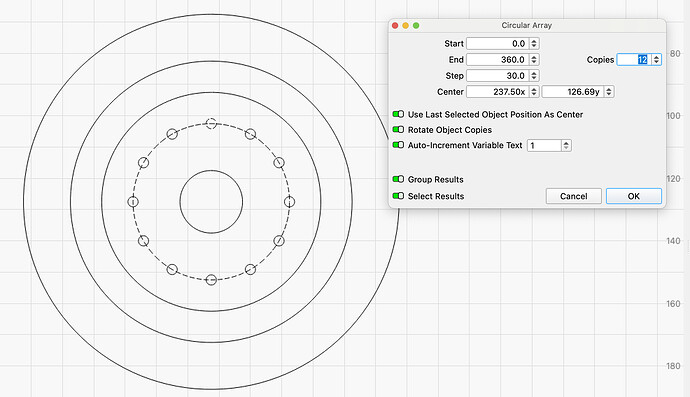Click the ruler label 160
This screenshot has width=690, height=397.
(x=673, y=304)
